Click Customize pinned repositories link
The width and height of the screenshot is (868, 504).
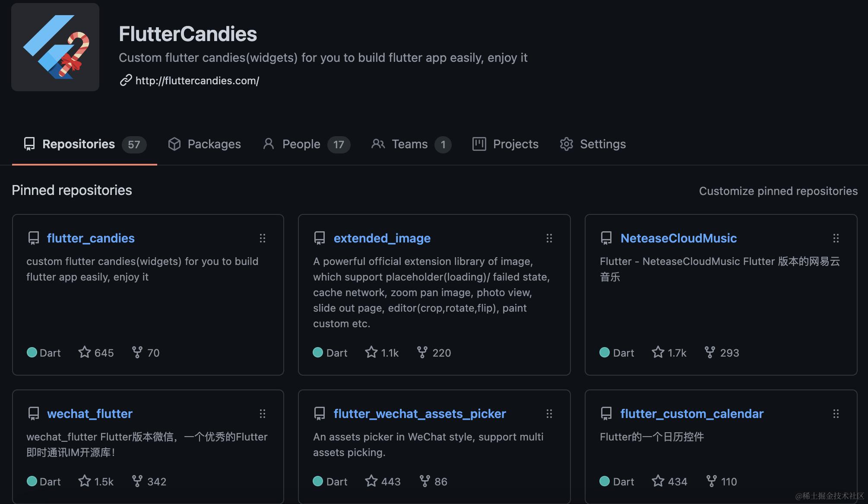(778, 191)
